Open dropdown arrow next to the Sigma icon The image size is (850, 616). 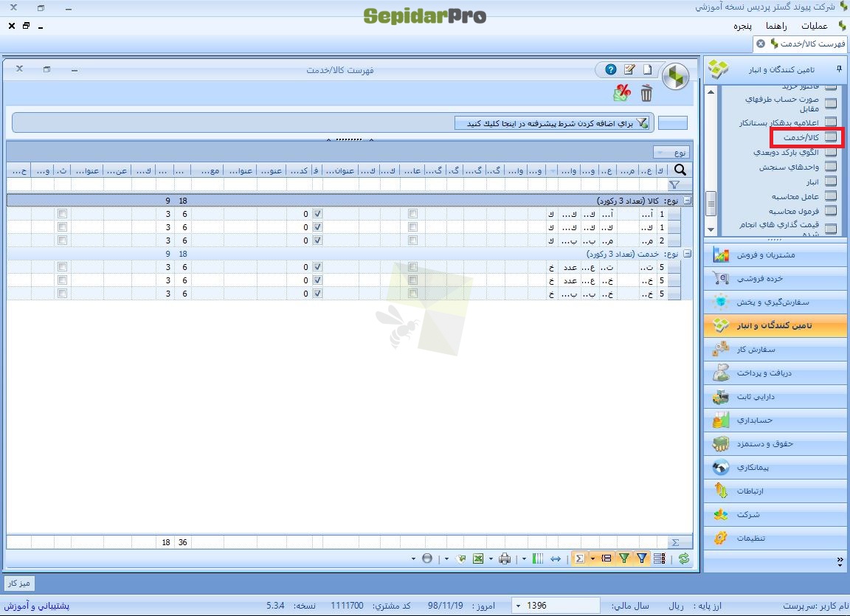(592, 558)
